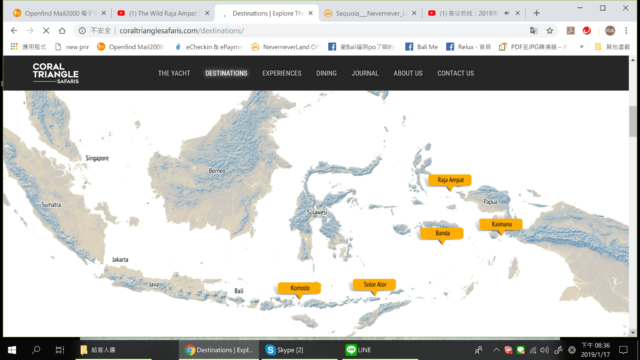640x360 pixels.
Task: Expand hidden bookmarks chevron
Action: 581,47
